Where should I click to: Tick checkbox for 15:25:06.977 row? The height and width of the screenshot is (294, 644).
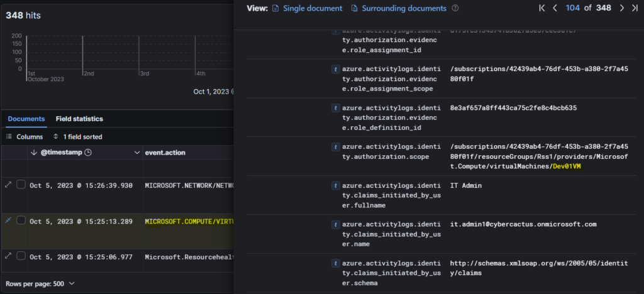coord(21,256)
